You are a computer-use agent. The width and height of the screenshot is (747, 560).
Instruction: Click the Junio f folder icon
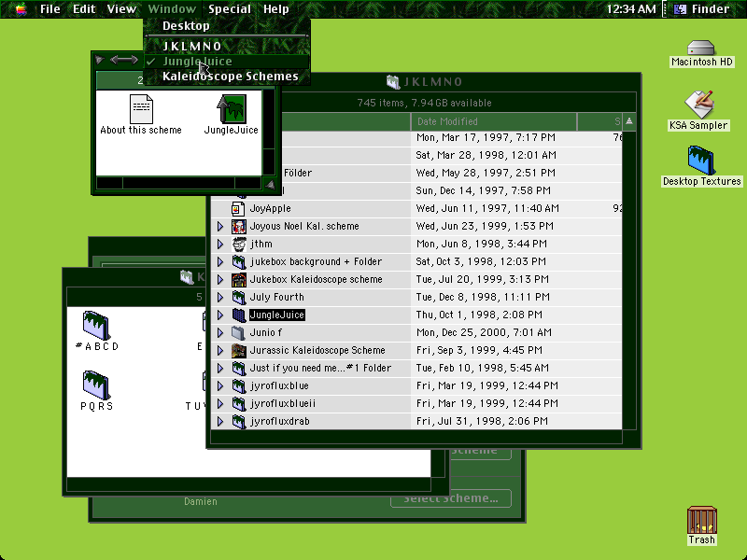coord(238,332)
